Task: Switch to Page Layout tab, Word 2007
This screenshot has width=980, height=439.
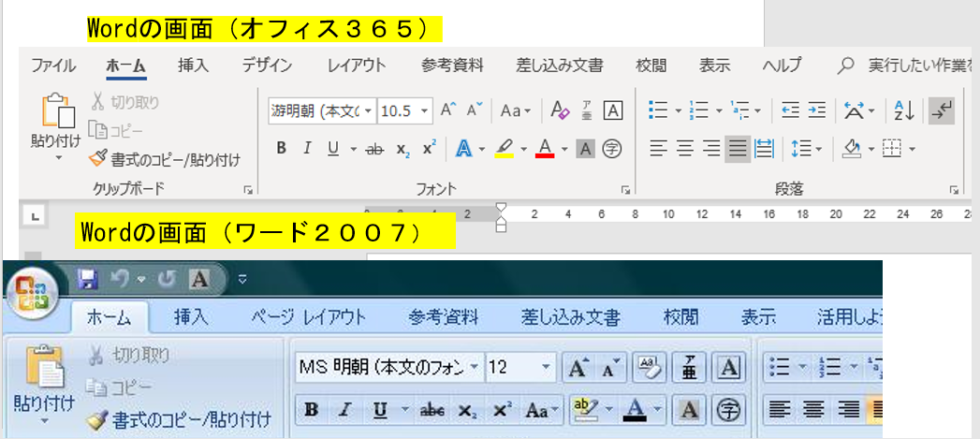Action: click(308, 317)
